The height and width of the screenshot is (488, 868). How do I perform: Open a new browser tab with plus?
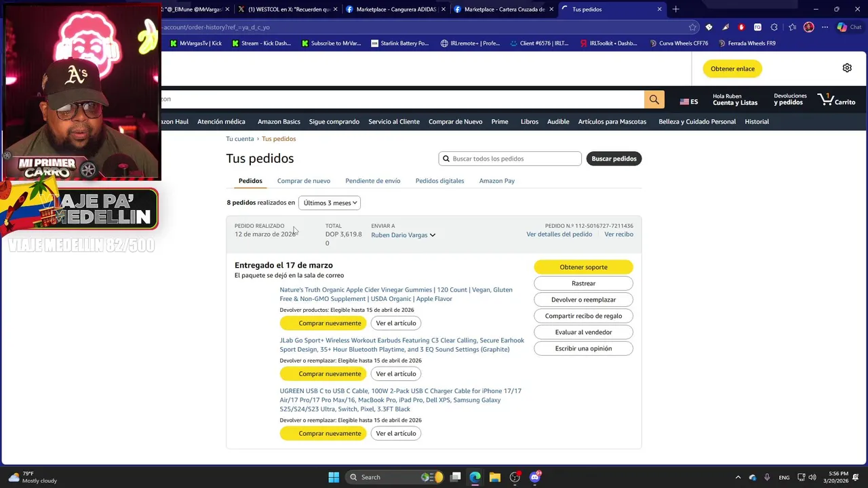pyautogui.click(x=675, y=9)
